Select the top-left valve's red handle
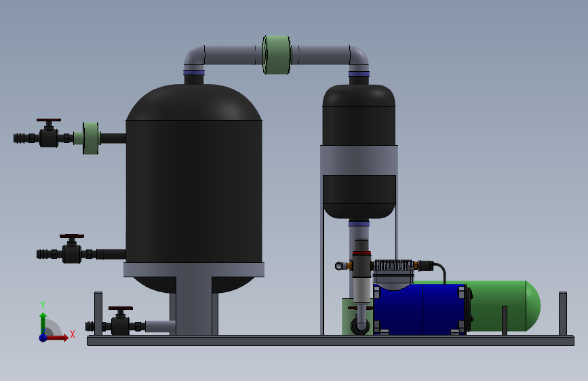 [49, 120]
